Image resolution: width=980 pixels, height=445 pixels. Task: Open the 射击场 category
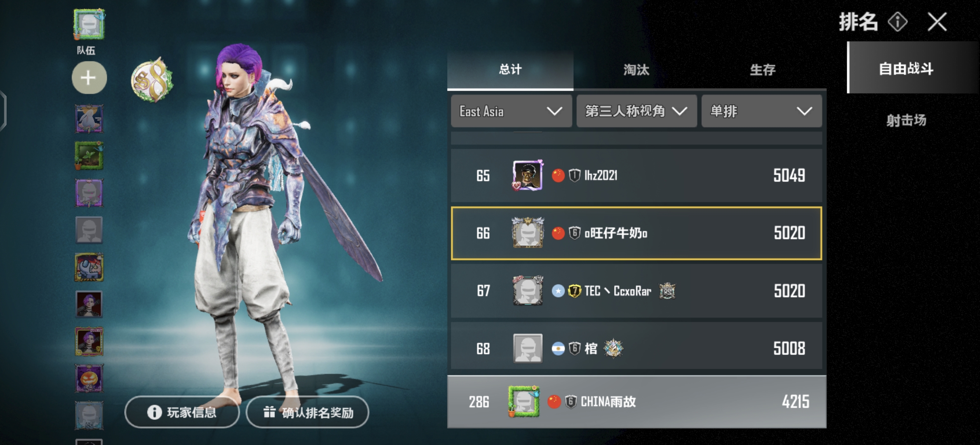(x=906, y=120)
